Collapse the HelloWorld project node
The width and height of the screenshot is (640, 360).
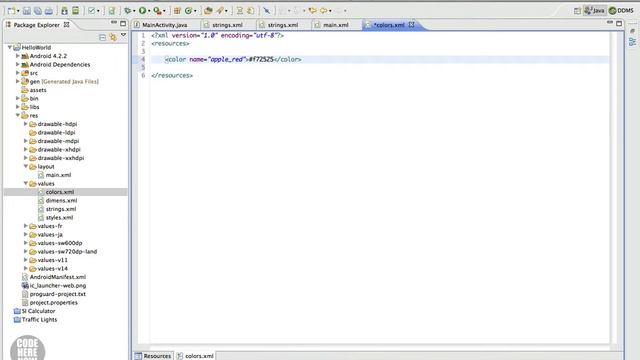(10, 47)
